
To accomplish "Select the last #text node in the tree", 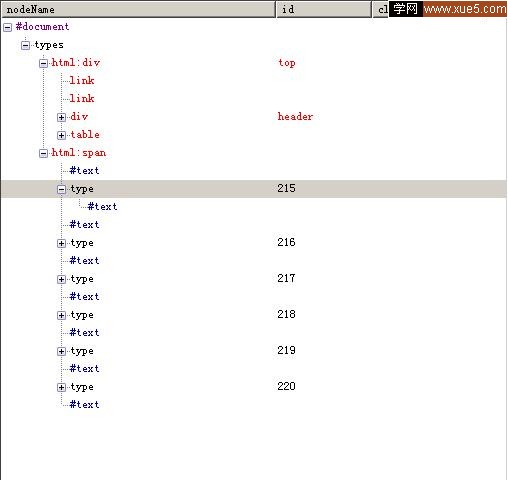I will click(x=84, y=405).
